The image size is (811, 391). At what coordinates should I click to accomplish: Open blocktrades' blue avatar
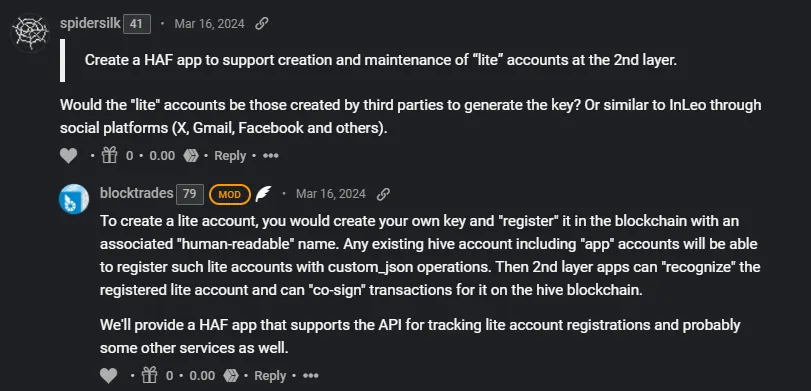click(x=74, y=199)
